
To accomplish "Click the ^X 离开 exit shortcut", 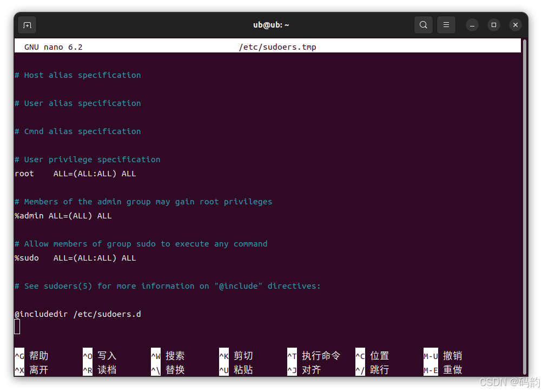I will [x=31, y=370].
